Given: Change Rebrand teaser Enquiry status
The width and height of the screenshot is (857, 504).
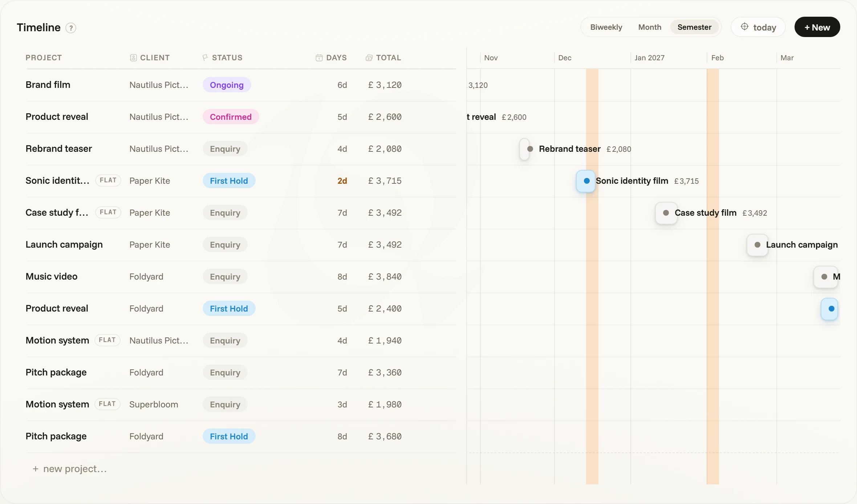Looking at the screenshot, I should (x=225, y=149).
